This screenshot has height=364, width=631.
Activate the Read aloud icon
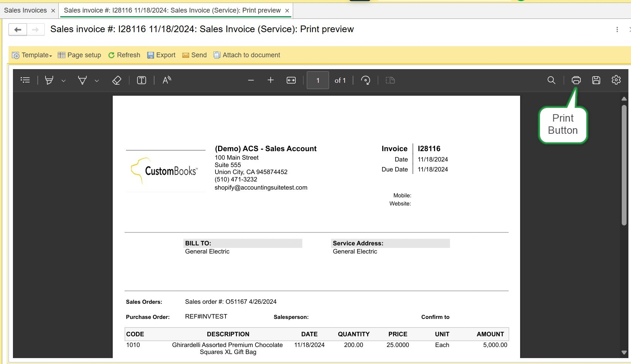tap(167, 80)
